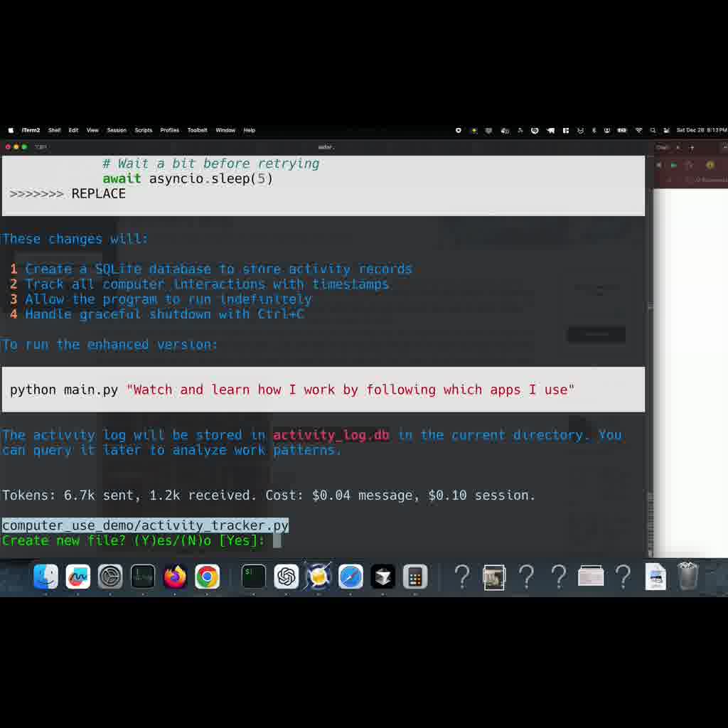Click the terminal window scrollbar
728x728 pixels.
(x=648, y=355)
